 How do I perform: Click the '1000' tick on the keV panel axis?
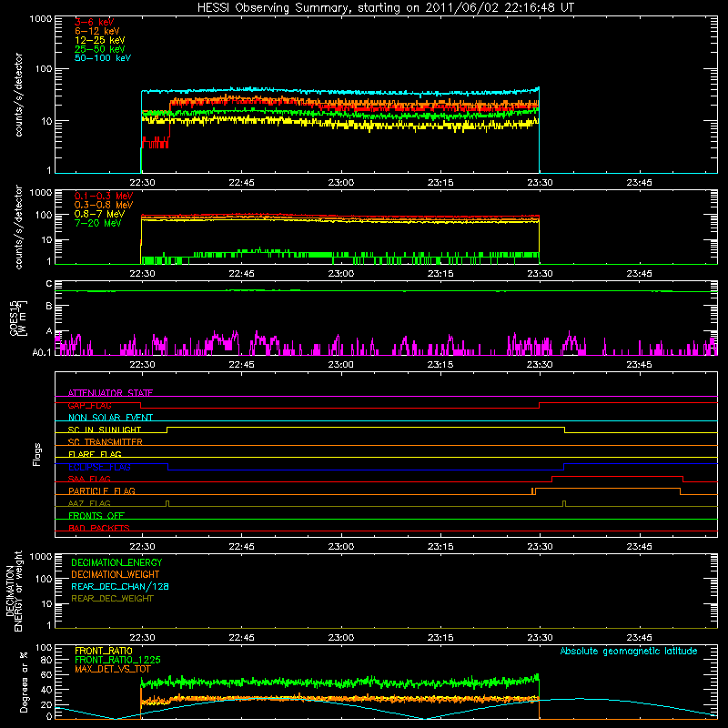(x=41, y=19)
